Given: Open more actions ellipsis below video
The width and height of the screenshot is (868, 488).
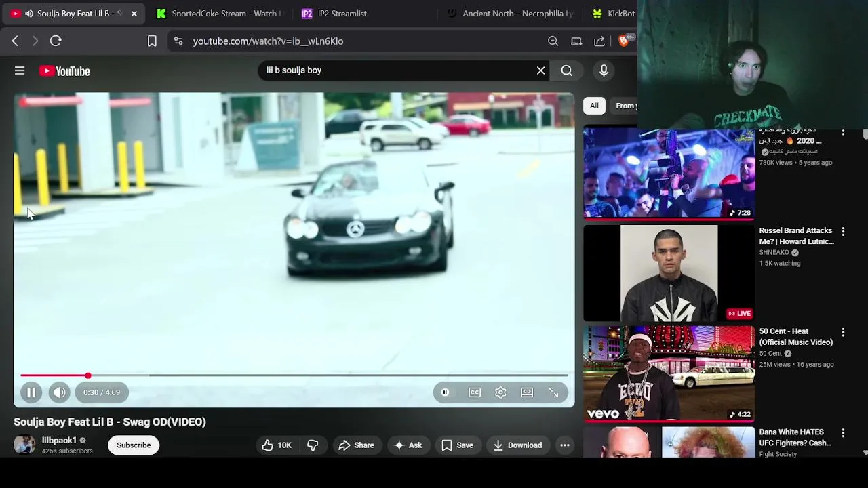Looking at the screenshot, I should click(x=565, y=445).
